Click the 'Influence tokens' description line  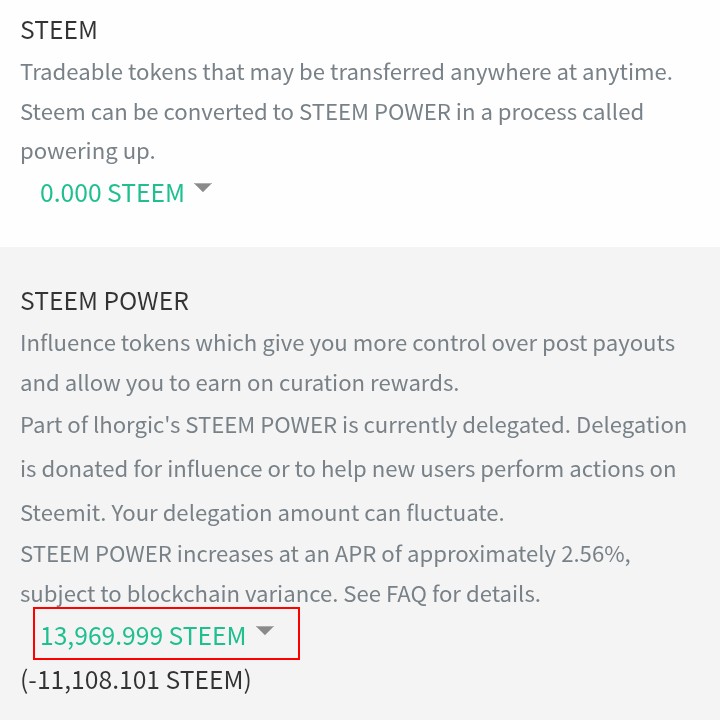(347, 343)
